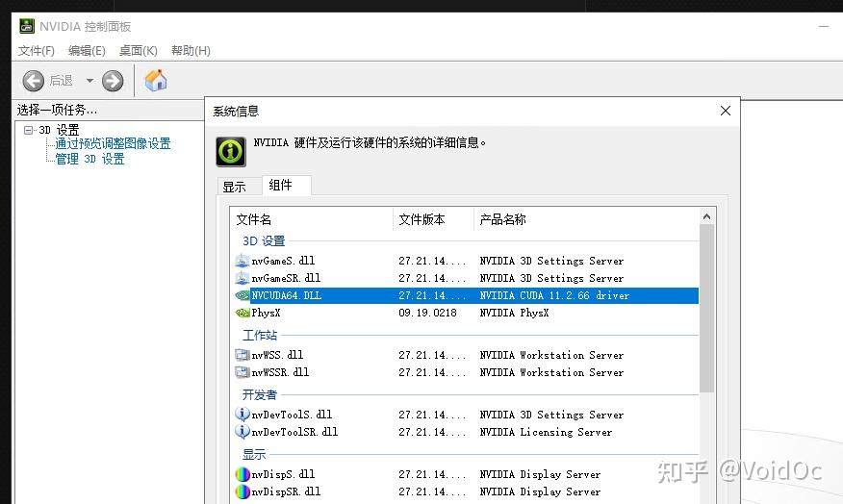Click the Back arrow button
This screenshot has width=843, height=504.
pyautogui.click(x=34, y=81)
